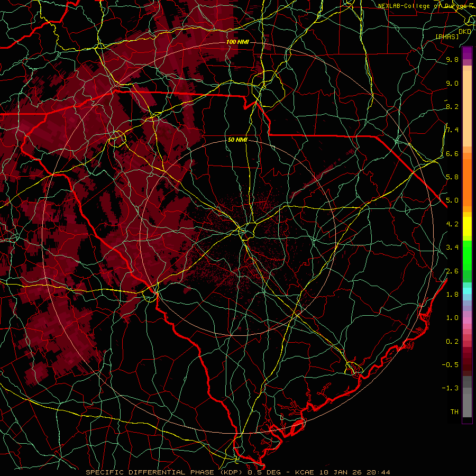Click the "TH" threshold legend label

[454, 412]
